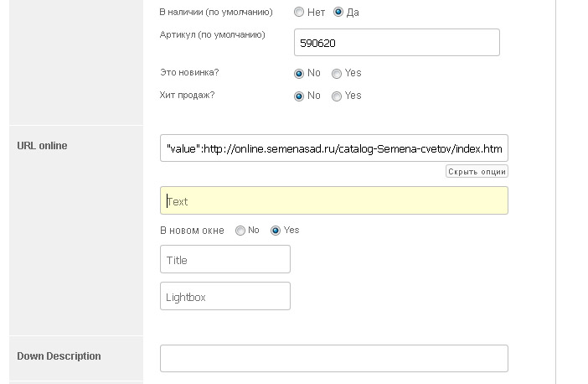Click the 'Down Description' field label

tap(59, 356)
